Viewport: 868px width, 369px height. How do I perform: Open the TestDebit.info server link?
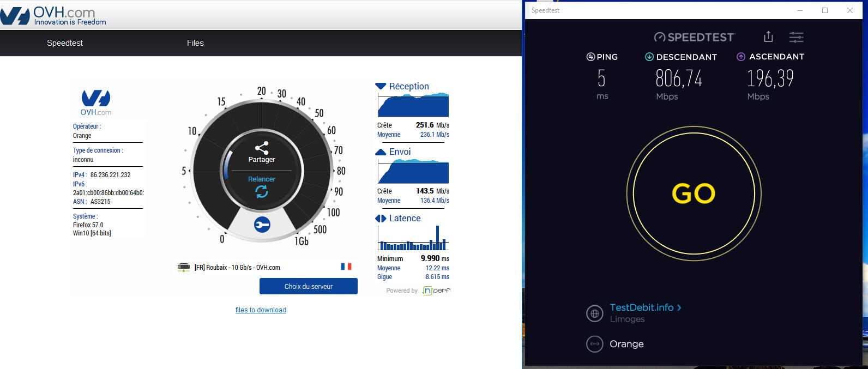tap(646, 307)
